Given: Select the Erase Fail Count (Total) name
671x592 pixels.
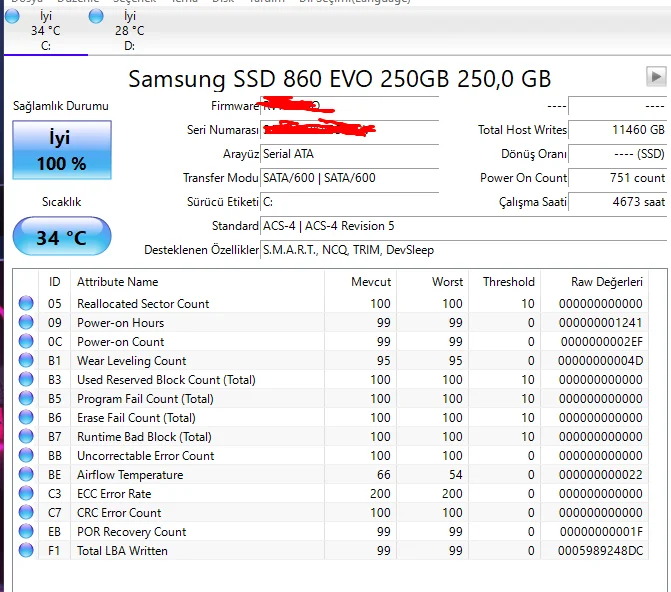Looking at the screenshot, I should click(x=136, y=417).
